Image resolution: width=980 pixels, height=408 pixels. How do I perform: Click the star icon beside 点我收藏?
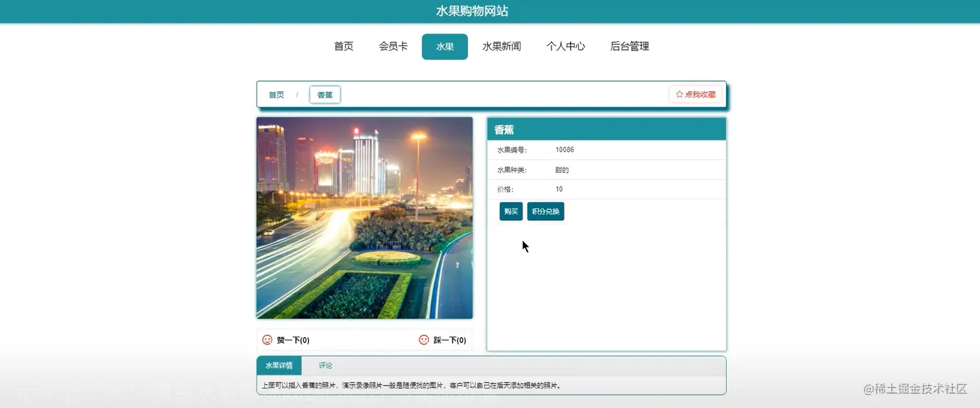pyautogui.click(x=679, y=95)
